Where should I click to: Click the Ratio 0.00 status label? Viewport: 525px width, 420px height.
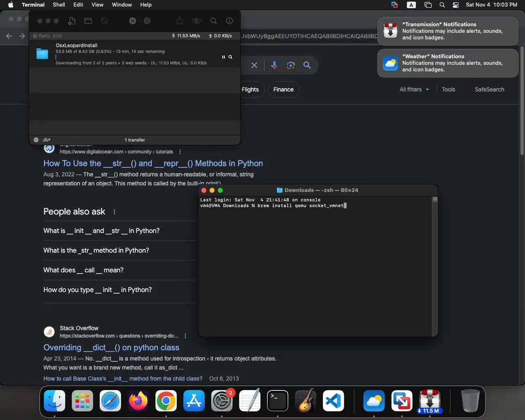click(48, 36)
